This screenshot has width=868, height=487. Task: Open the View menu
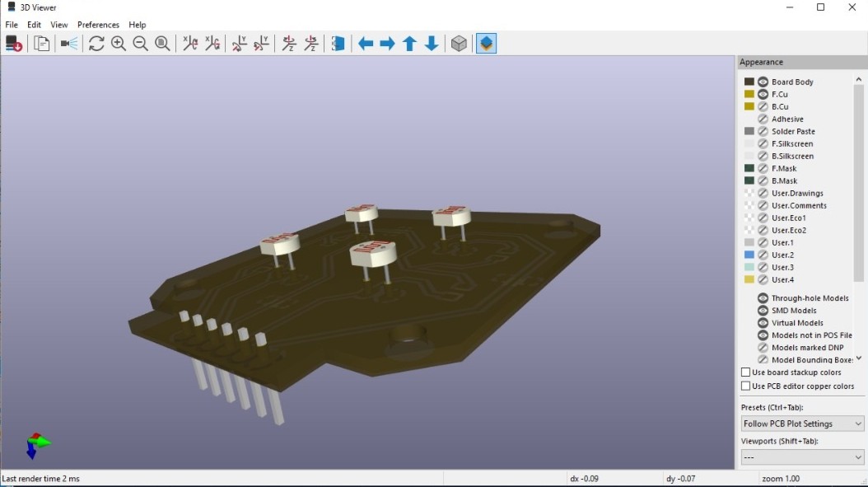pos(59,25)
